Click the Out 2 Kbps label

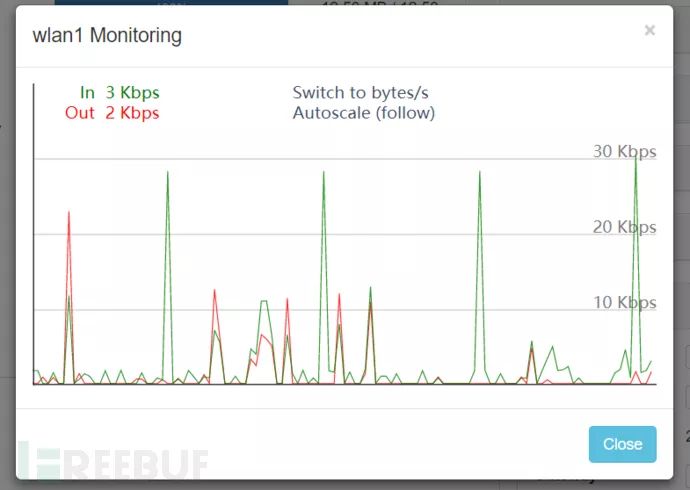click(x=112, y=113)
